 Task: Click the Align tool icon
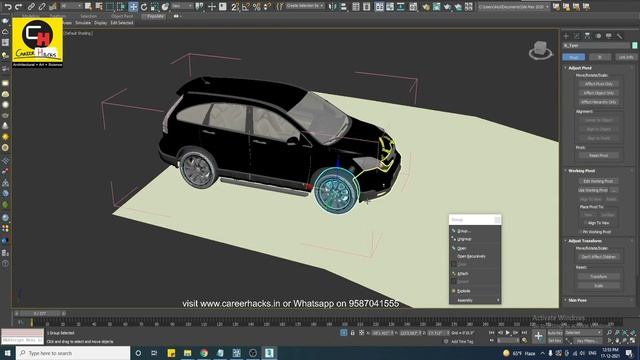[x=344, y=7]
